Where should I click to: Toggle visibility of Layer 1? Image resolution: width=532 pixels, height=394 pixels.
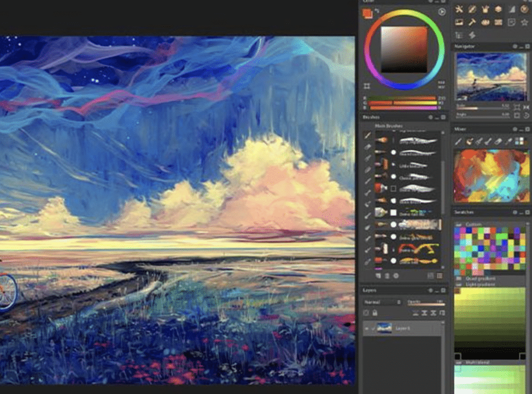pos(367,328)
